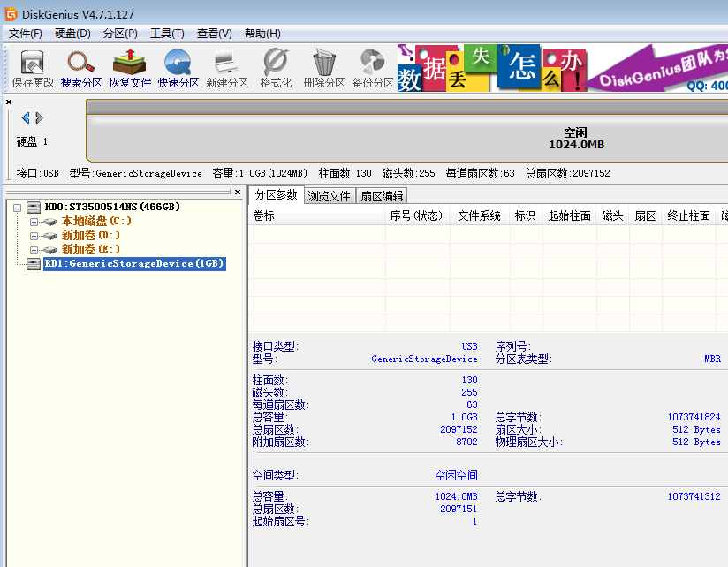
Task: Start 快速分区 (Quick Partition)
Action: coord(178,69)
